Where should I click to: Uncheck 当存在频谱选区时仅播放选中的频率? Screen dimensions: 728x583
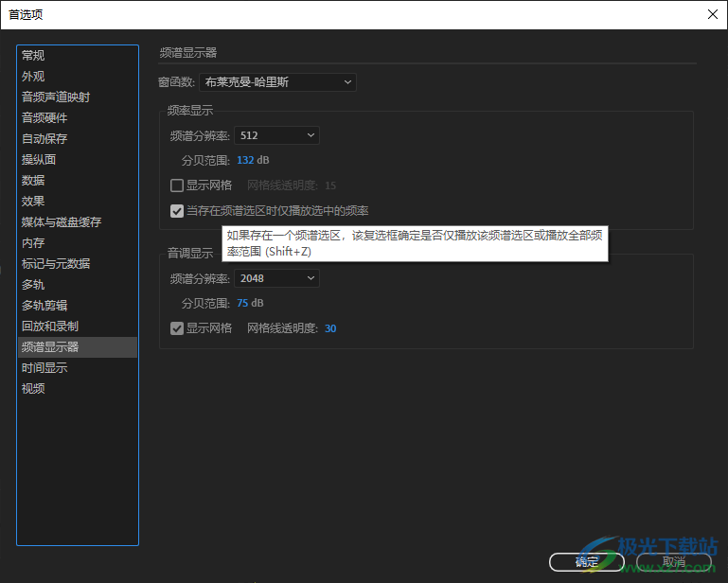(x=177, y=211)
